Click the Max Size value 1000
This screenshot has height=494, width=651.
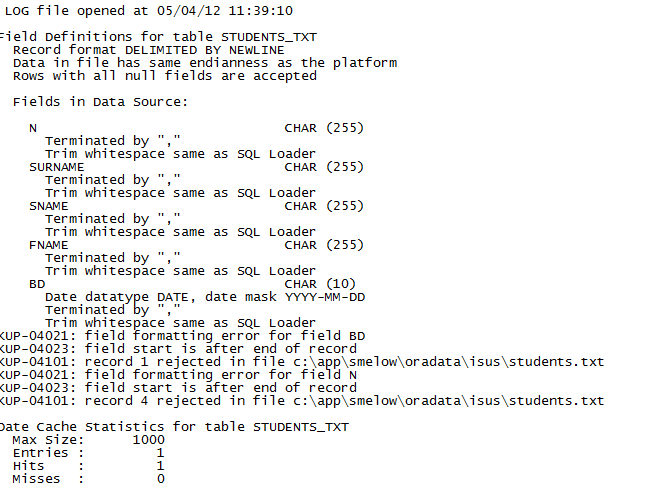(x=148, y=440)
